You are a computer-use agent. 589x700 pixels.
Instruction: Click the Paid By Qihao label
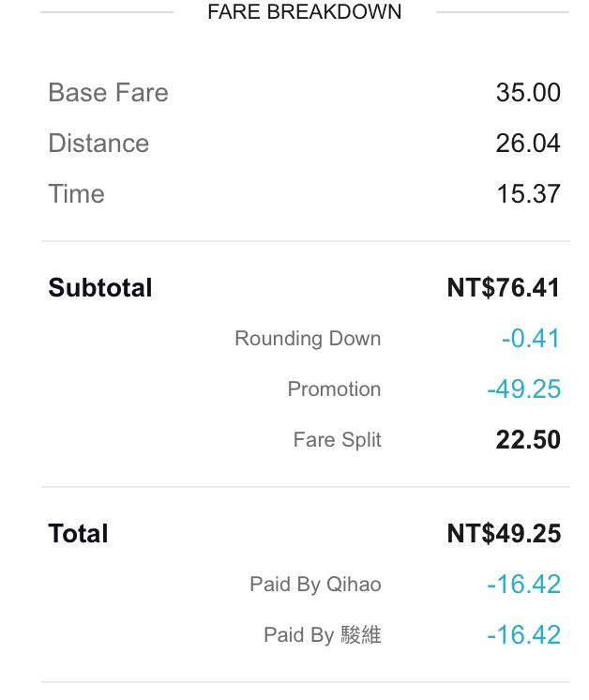click(315, 585)
